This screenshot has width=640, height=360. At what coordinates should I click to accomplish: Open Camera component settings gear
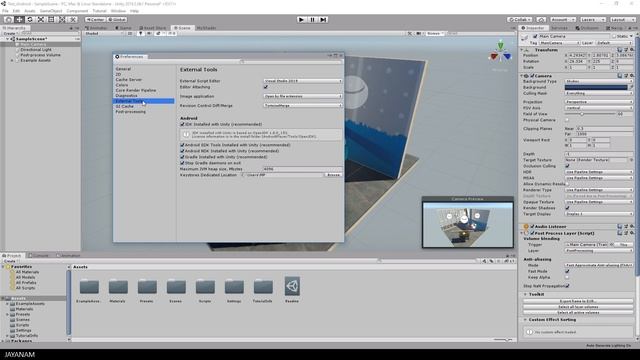point(632,76)
